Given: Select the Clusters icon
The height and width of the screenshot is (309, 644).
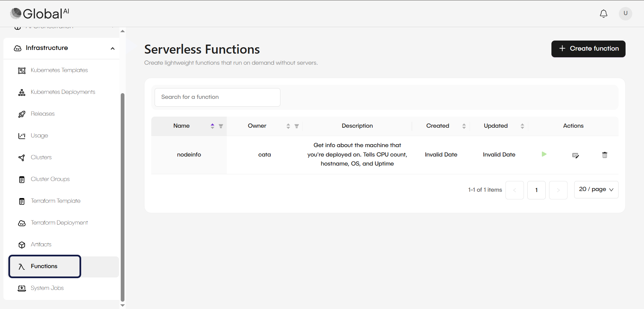Looking at the screenshot, I should 21,158.
